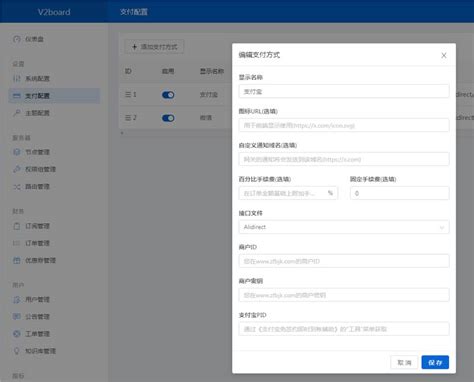Open 用户管理 via its user icon
The image size is (474, 382).
point(17,299)
